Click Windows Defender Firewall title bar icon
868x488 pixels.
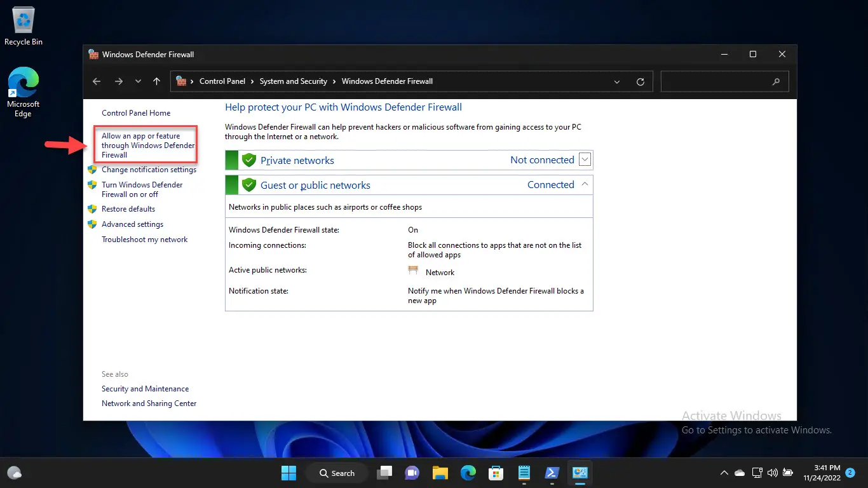coord(93,55)
